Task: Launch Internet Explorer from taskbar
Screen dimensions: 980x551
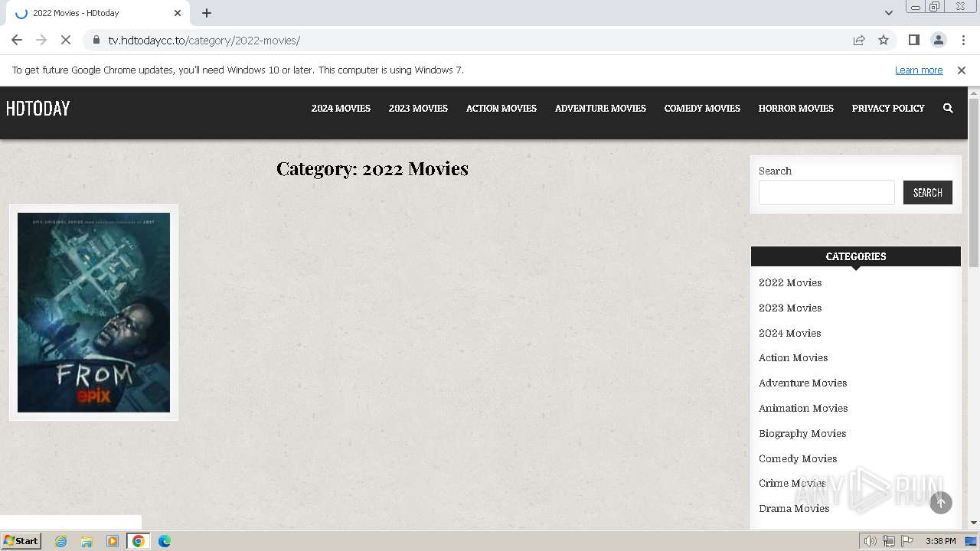Action: (60, 541)
